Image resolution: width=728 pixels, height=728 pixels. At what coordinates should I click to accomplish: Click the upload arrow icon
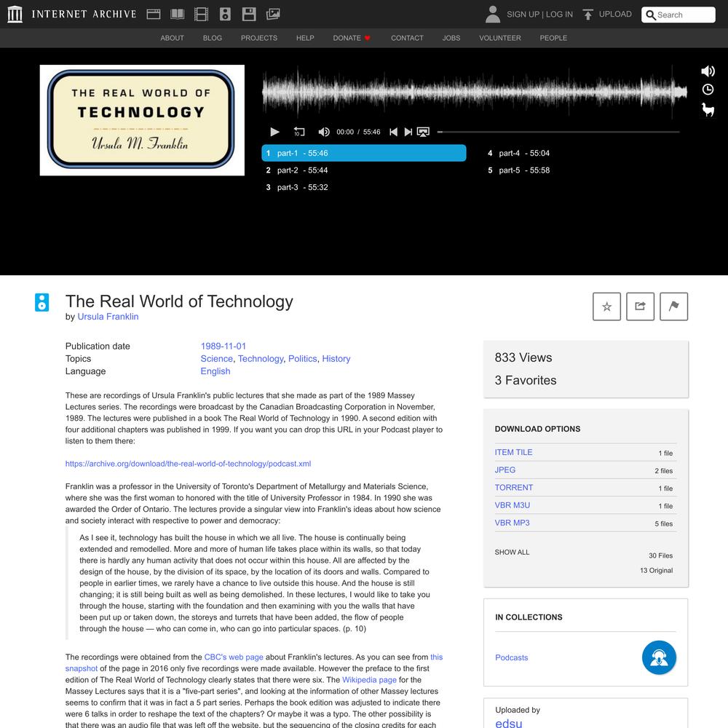(587, 15)
